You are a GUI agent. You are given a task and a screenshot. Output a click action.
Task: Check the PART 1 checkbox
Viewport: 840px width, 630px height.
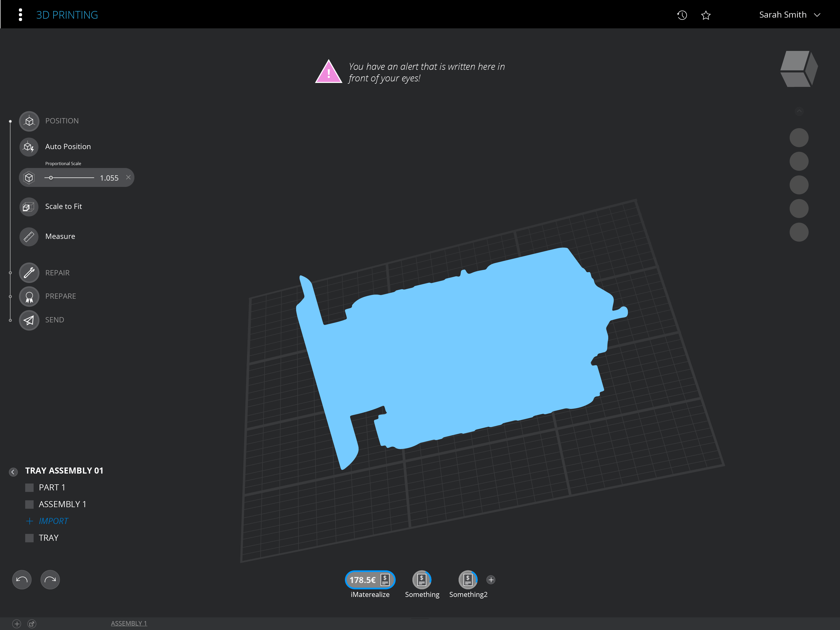pyautogui.click(x=29, y=487)
